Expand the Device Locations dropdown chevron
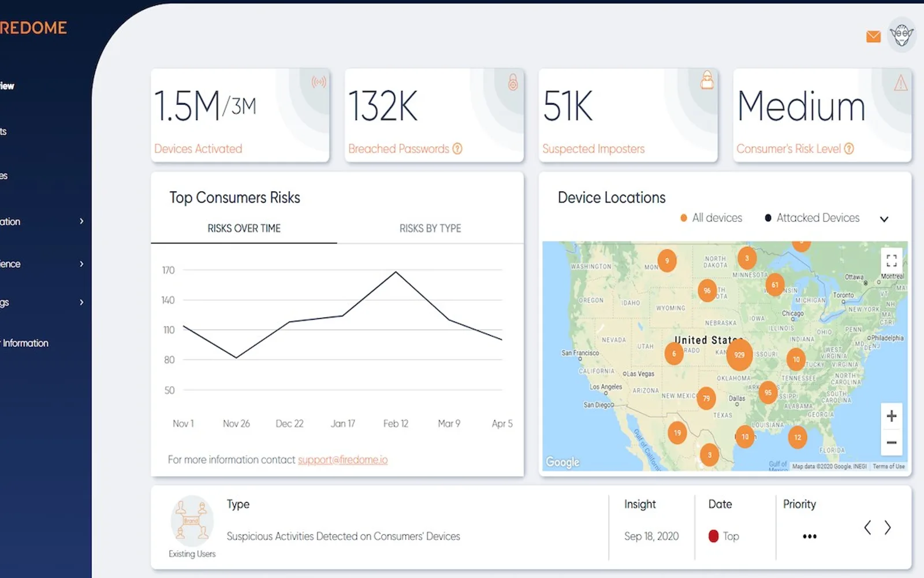Screen dimensions: 924x578 point(884,219)
